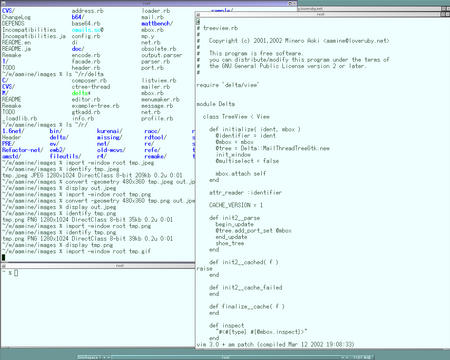Select message.rb file name
Image resolution: width=450 pixels, height=360 pixels.
[x=157, y=106]
